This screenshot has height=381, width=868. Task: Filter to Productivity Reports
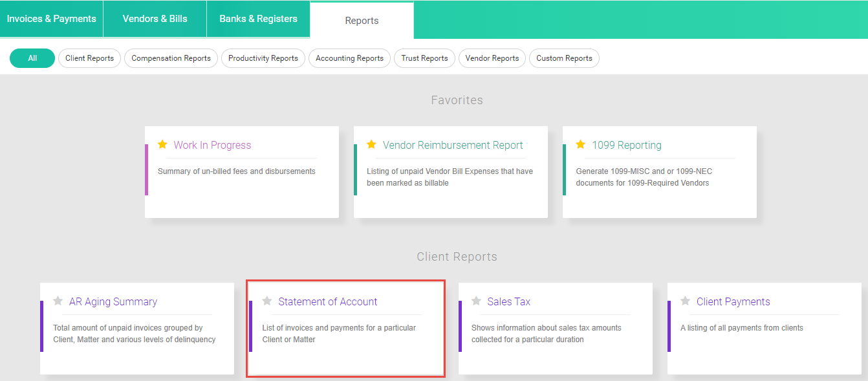pyautogui.click(x=263, y=58)
